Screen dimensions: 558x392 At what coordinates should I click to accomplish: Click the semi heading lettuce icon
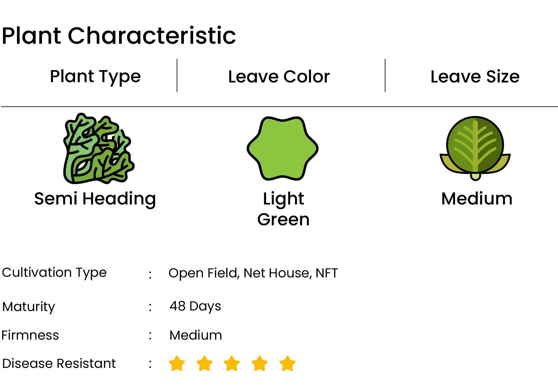(x=99, y=148)
